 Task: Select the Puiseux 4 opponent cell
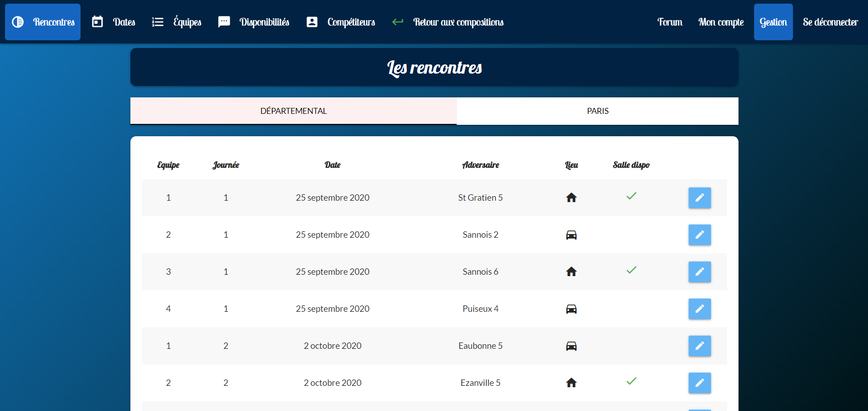click(x=480, y=309)
